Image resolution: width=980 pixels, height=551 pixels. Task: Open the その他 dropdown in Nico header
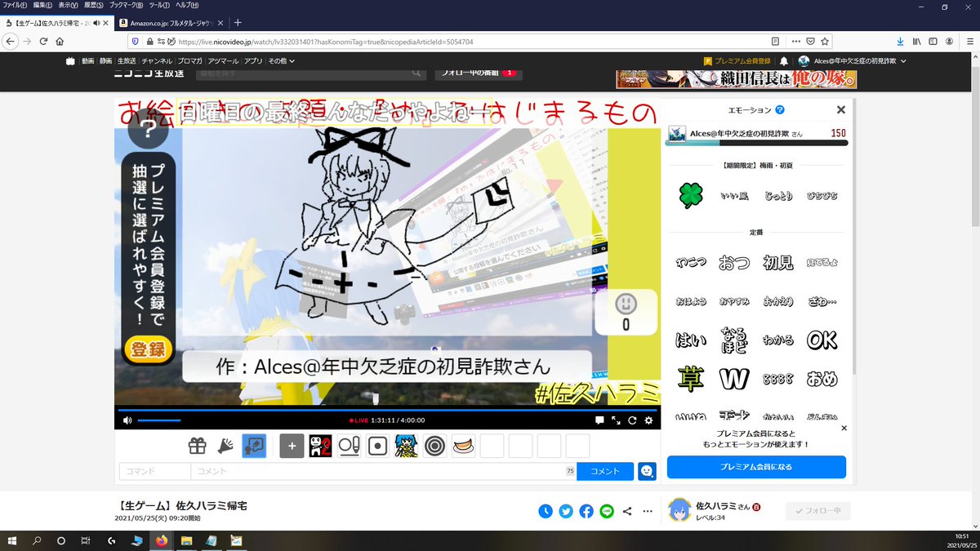pos(281,61)
